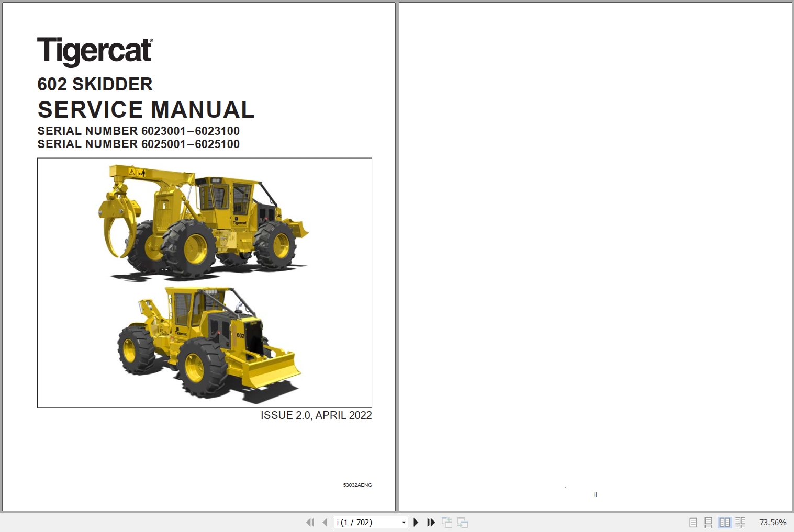The height and width of the screenshot is (532, 794).
Task: Click the page number input field
Action: click(x=366, y=522)
